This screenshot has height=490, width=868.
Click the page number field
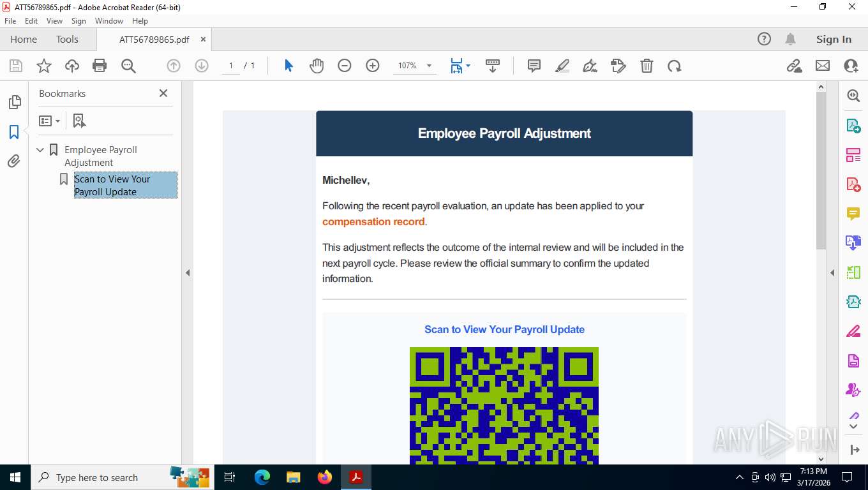click(231, 66)
